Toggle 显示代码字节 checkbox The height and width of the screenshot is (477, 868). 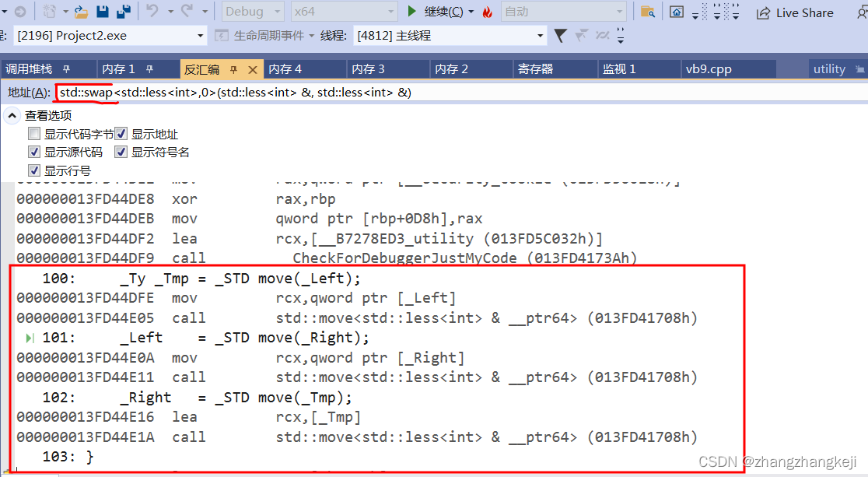click(x=34, y=134)
